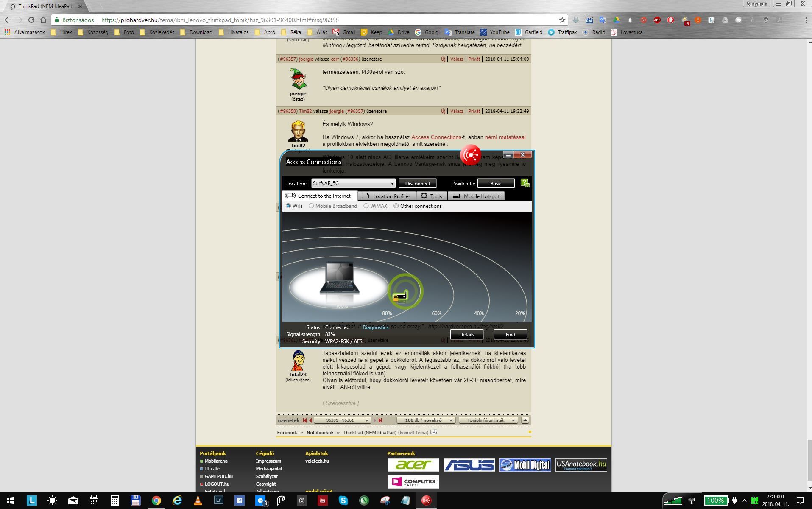Screen dimensions: 812x509
Task: Open the Gmail bookmark
Action: coord(344,32)
